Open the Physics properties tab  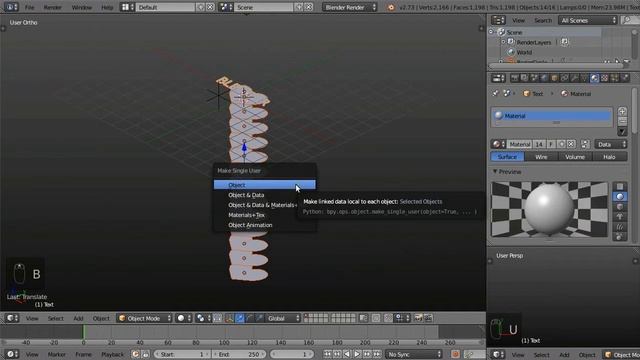click(624, 78)
